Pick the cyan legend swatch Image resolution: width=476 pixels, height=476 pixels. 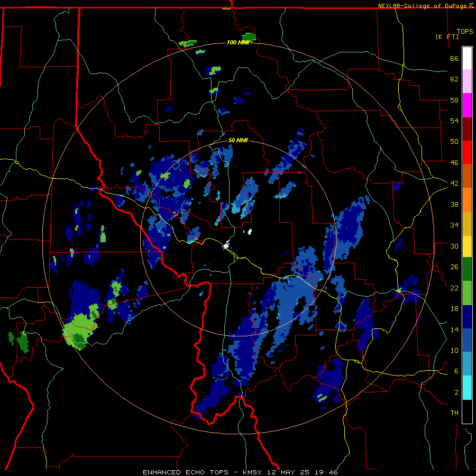[x=467, y=388]
